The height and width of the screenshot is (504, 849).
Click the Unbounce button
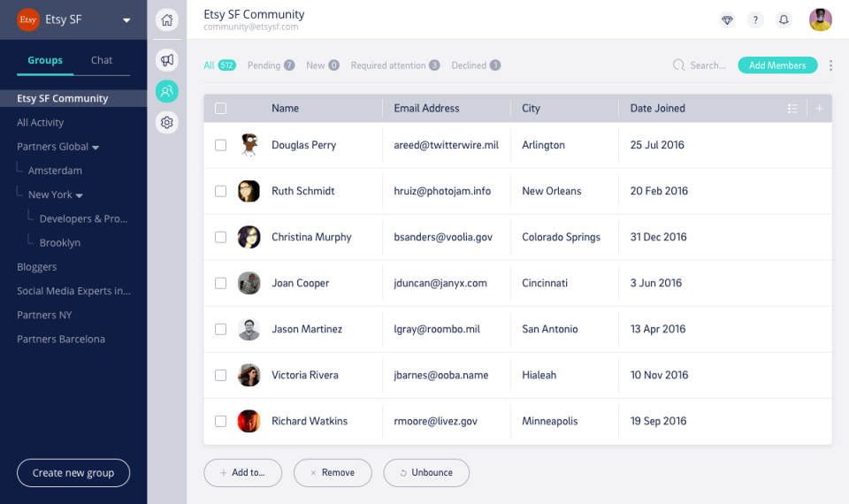[x=426, y=472]
